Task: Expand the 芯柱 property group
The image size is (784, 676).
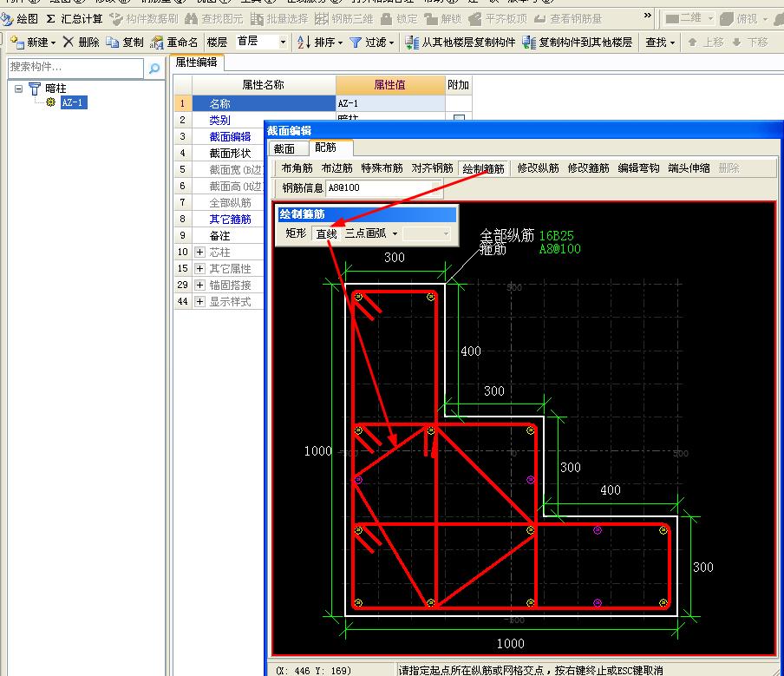Action: click(x=199, y=252)
